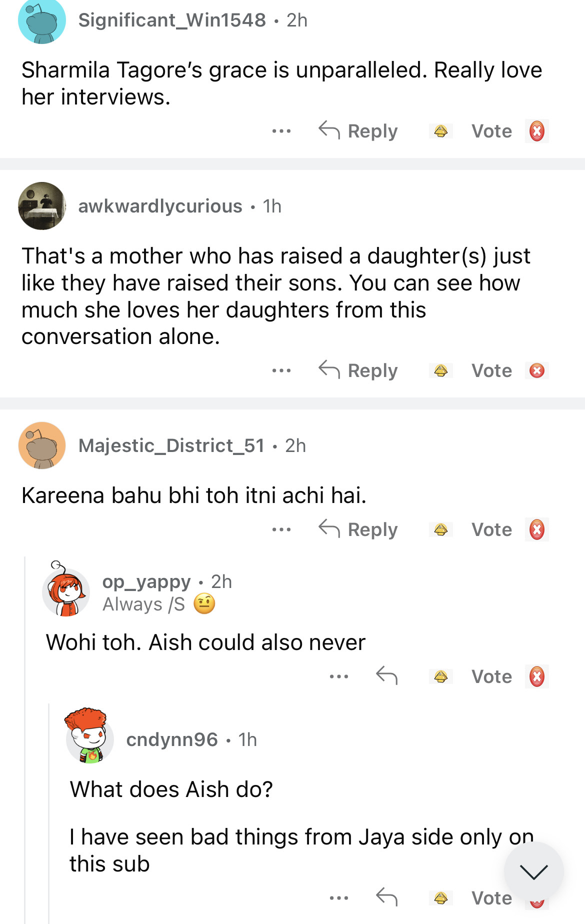Screen dimensions: 585x924
Task: Upvote Majestic_District_51's comment
Action: pos(440,530)
